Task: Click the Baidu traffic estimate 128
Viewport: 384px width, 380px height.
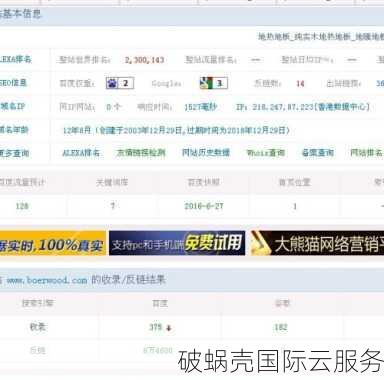Action: pos(22,206)
